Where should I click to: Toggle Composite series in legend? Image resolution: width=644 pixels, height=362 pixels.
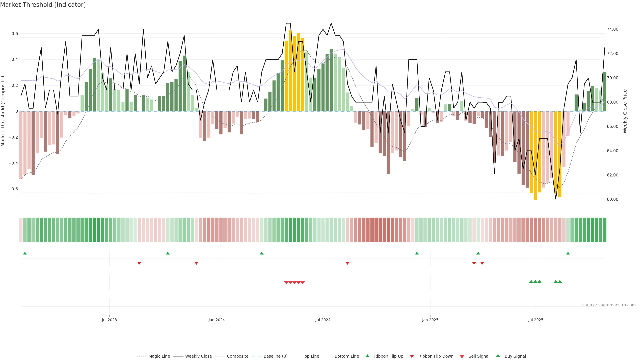pos(237,356)
